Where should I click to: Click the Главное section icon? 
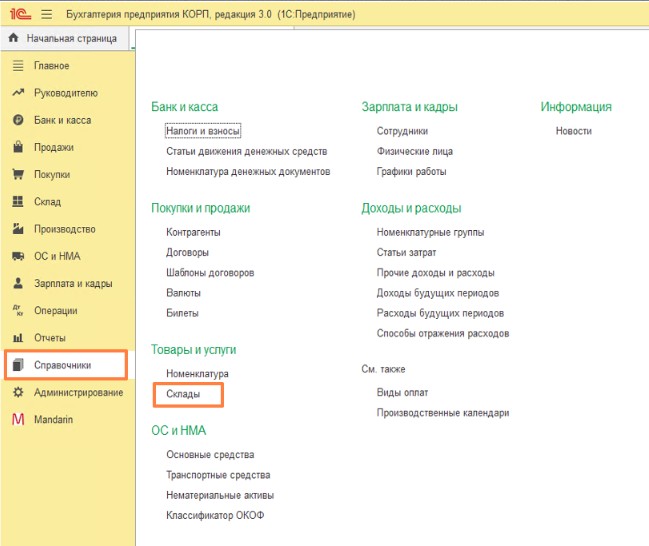pyautogui.click(x=18, y=65)
